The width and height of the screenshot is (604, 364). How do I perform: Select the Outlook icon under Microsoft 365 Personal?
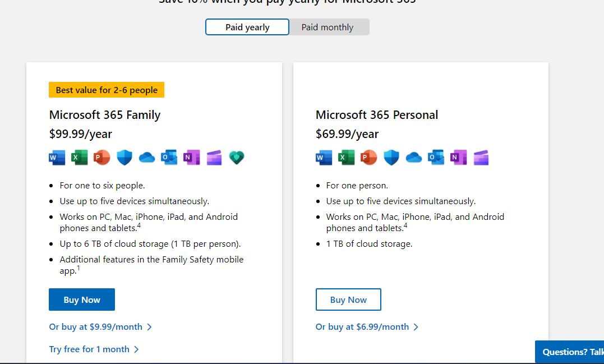(436, 158)
